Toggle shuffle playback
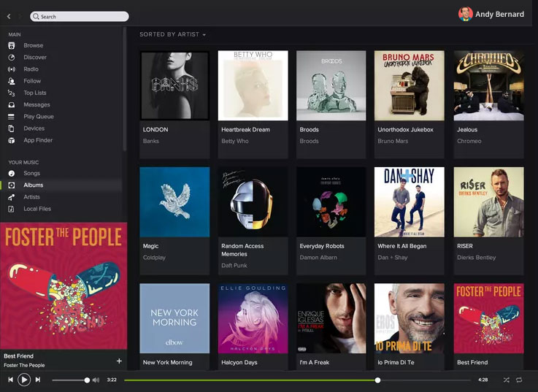 point(507,380)
